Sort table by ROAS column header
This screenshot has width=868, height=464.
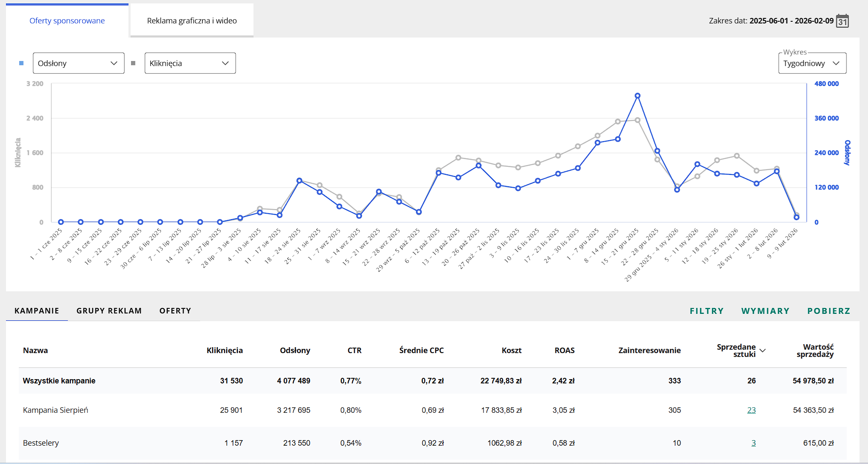click(x=565, y=351)
